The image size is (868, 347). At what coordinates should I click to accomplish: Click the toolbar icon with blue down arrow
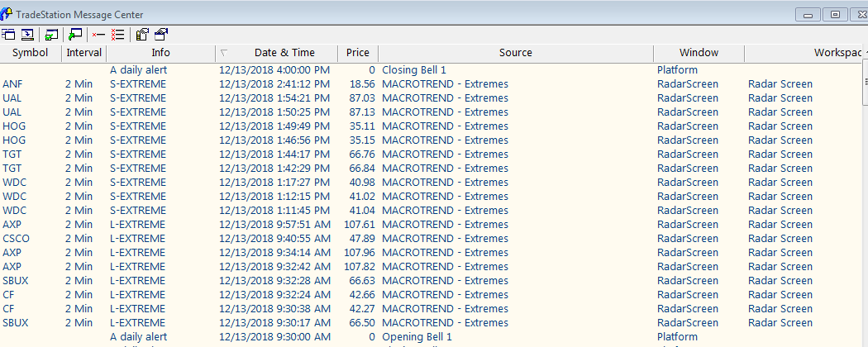pos(27,35)
